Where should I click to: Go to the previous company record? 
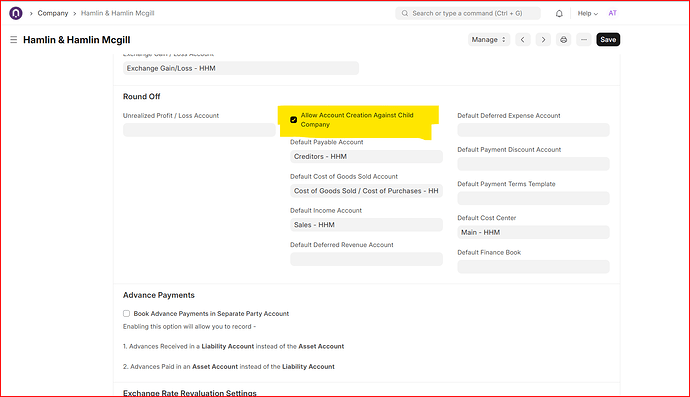tap(523, 40)
